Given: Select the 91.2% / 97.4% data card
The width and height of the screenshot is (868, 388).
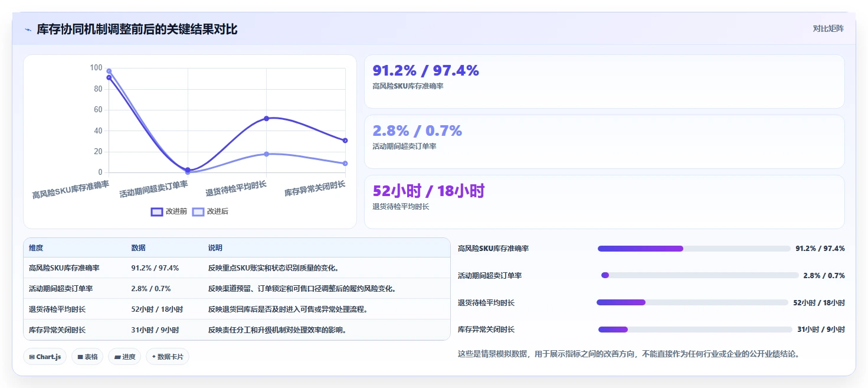Looking at the screenshot, I should [604, 81].
